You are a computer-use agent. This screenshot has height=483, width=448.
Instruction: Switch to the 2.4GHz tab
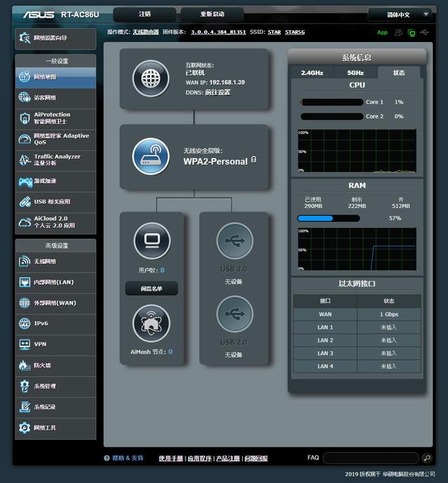(x=312, y=73)
